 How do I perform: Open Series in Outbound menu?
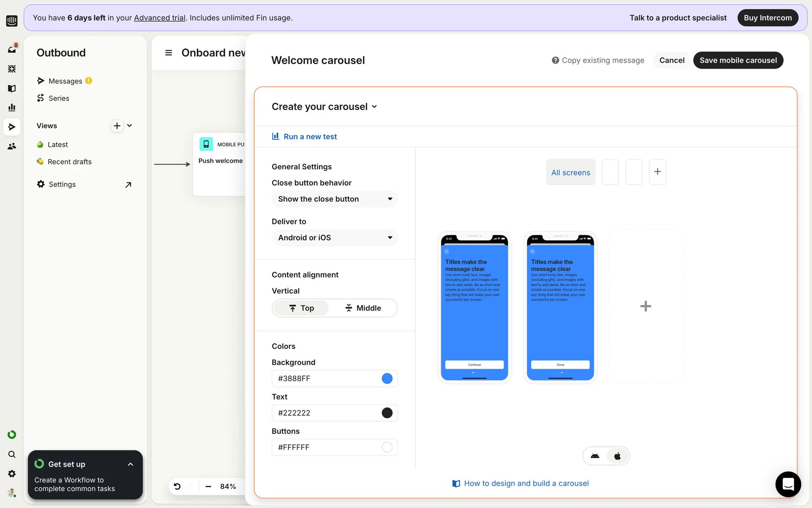[x=59, y=98]
